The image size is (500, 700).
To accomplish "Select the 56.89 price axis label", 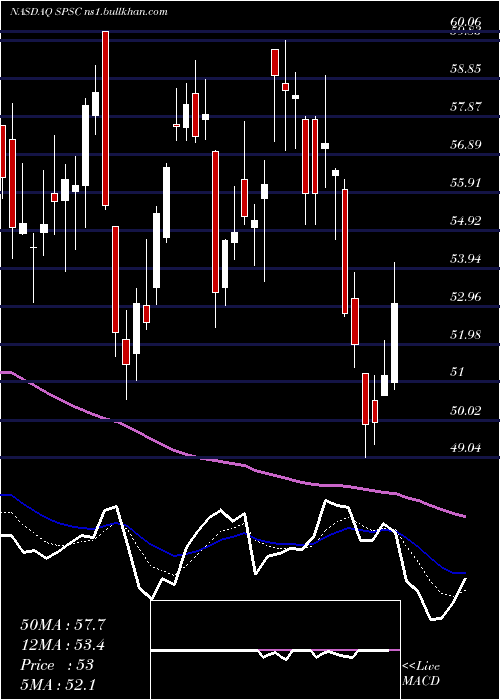I will point(465,145).
